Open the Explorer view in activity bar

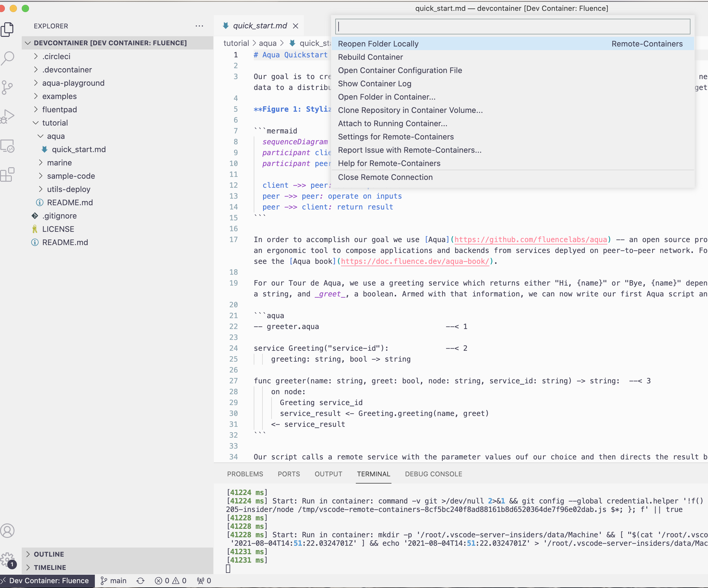(8, 29)
